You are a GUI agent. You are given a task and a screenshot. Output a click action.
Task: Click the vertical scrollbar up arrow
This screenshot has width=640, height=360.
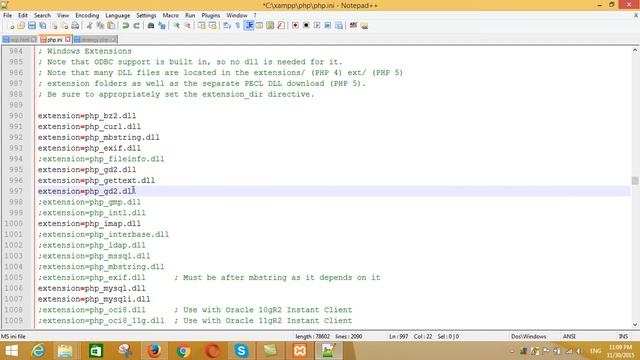pyautogui.click(x=635, y=50)
